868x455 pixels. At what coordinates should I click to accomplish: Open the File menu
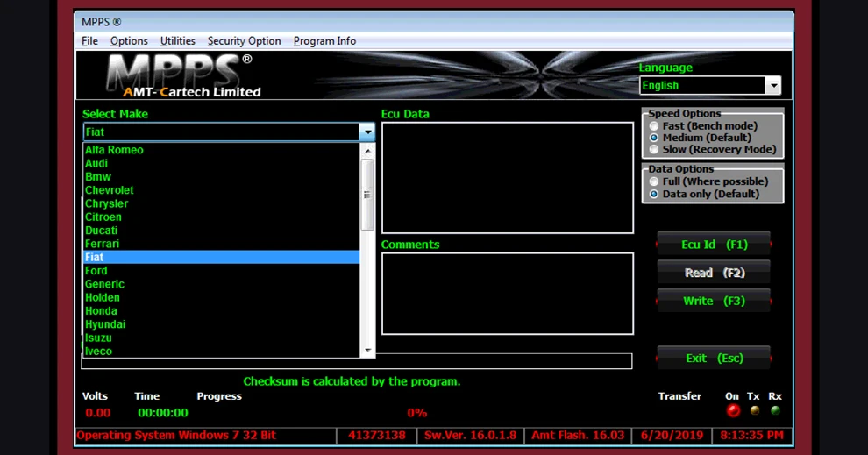point(89,41)
